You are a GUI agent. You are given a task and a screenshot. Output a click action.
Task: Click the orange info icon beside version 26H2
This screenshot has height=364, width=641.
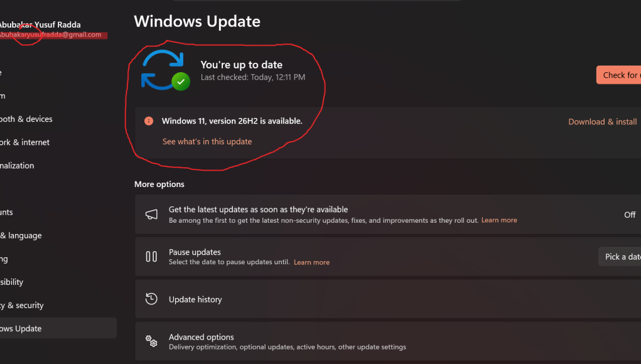(149, 121)
